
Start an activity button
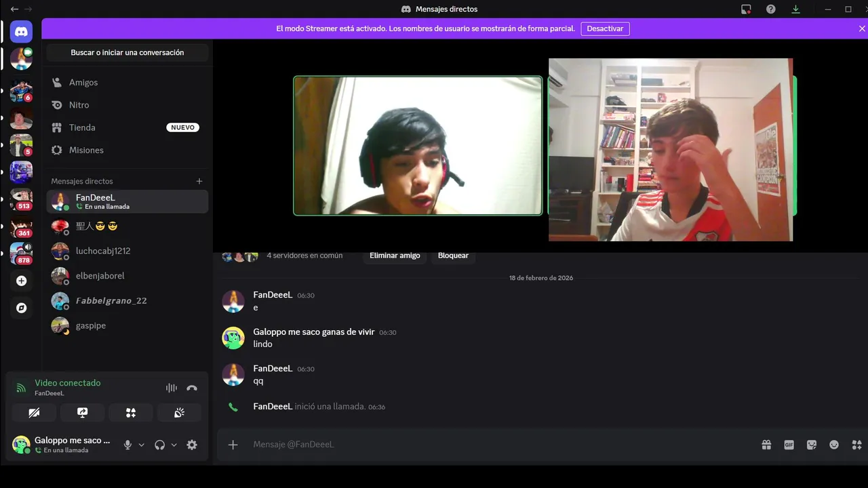[x=131, y=413]
